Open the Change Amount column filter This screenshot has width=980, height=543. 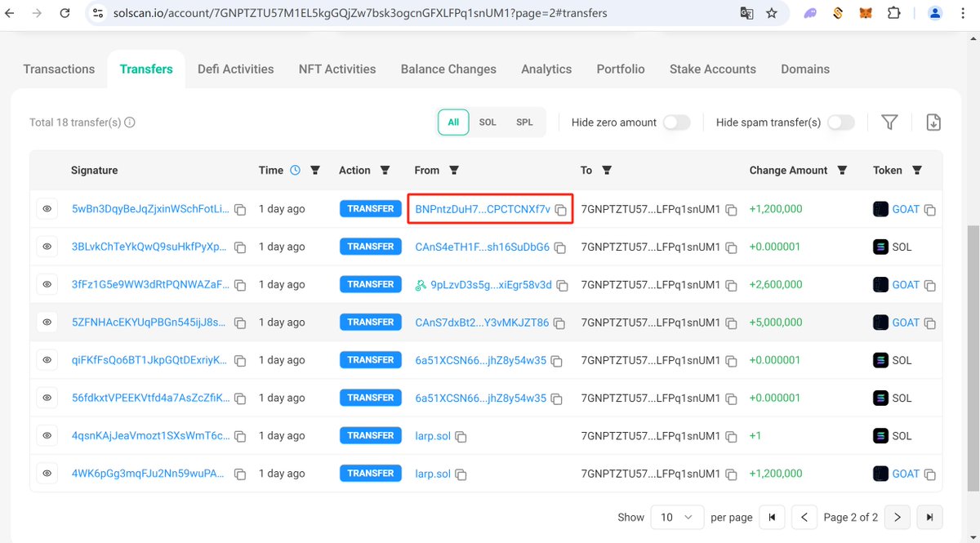click(x=842, y=171)
